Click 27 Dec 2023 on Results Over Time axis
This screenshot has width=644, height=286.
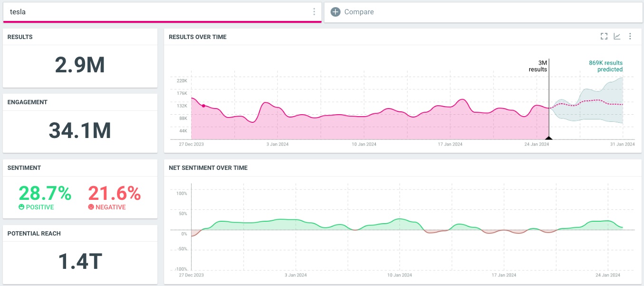(191, 144)
